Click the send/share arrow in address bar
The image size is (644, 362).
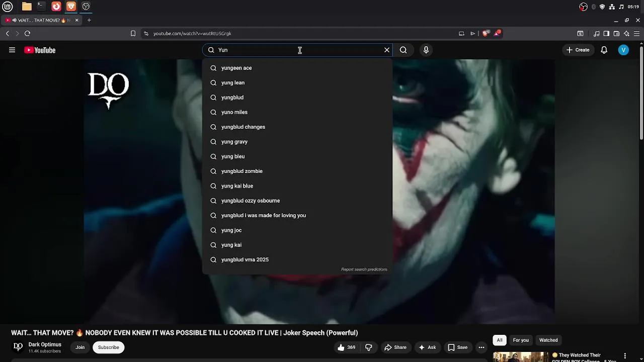click(x=472, y=34)
